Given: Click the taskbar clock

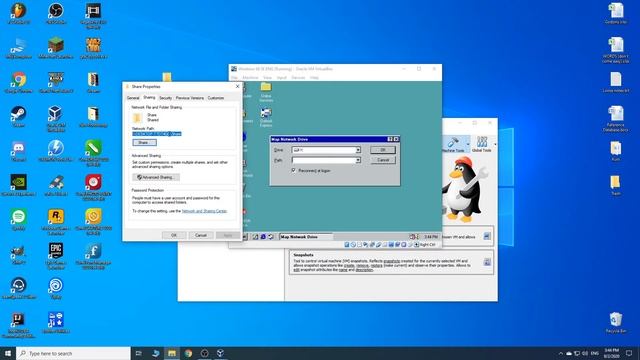Looking at the screenshot, I should coord(611,353).
